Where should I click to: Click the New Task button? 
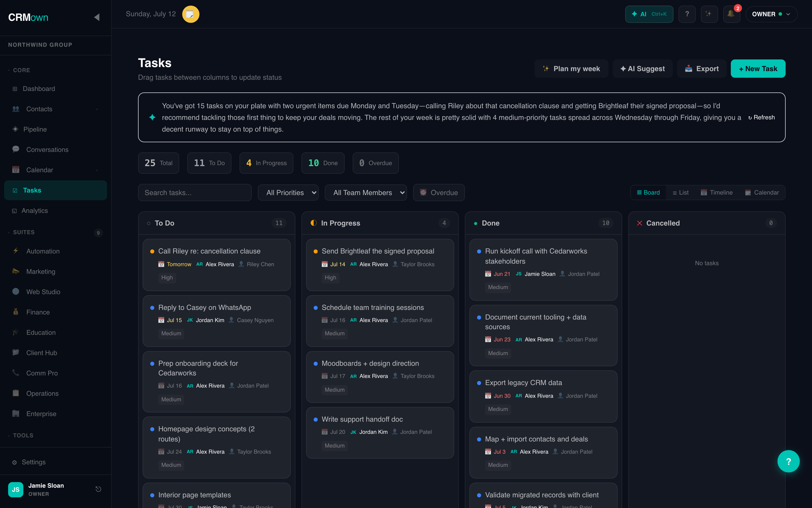[758, 69]
